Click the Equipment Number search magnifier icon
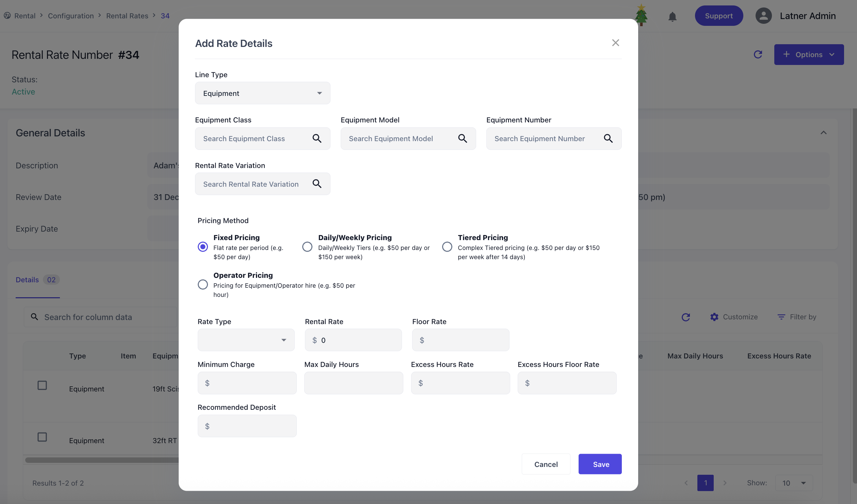 pyautogui.click(x=608, y=138)
